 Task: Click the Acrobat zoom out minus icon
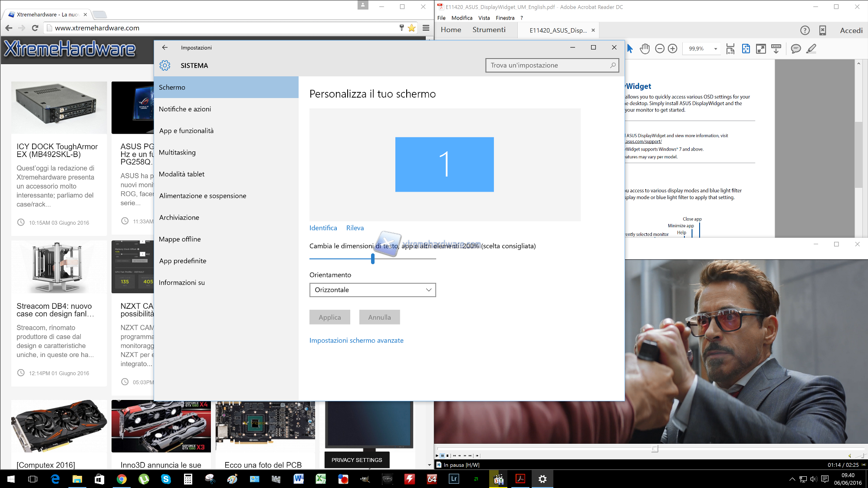point(660,49)
